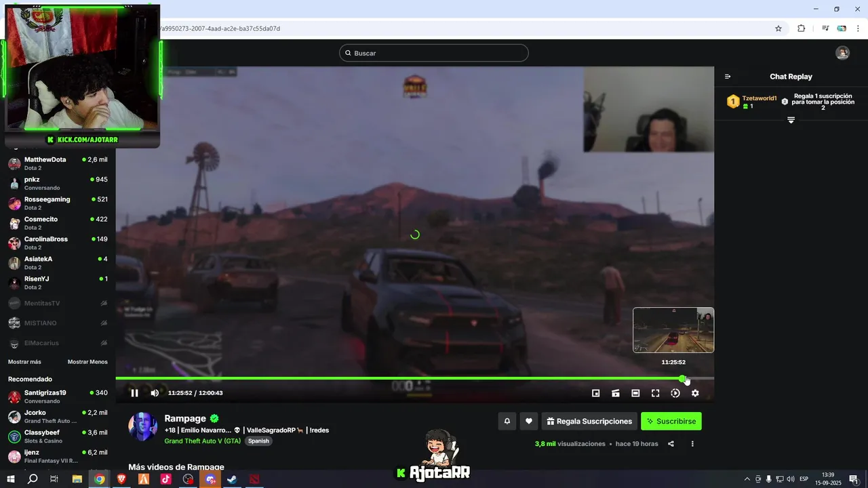The image size is (868, 488).
Task: Open the profile avatar menu
Action: [842, 53]
